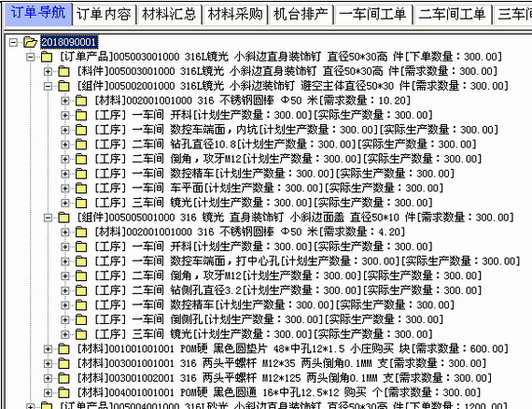Image resolution: width=532 pixels, height=409 pixels.
Task: Go to the 机台排产 tab
Action: [301, 14]
